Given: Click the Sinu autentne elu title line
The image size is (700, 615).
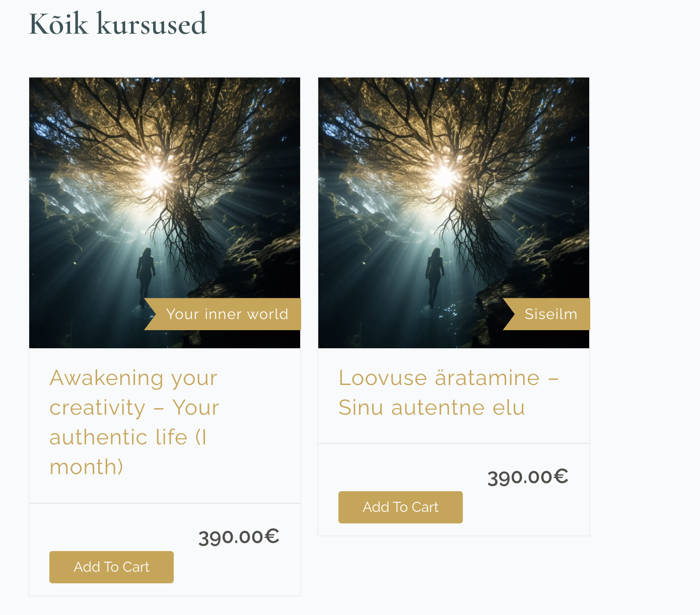Looking at the screenshot, I should coord(432,408).
